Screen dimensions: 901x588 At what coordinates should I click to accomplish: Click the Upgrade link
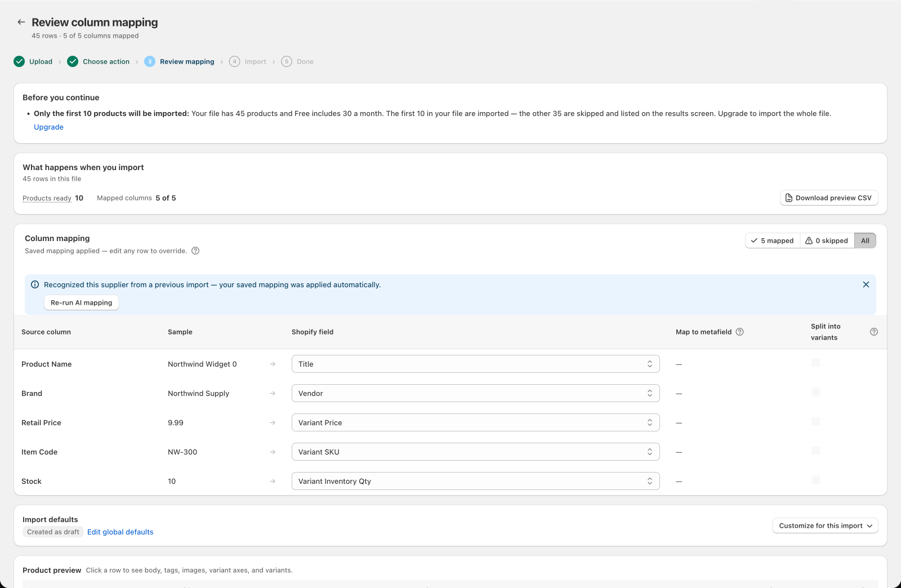(x=48, y=127)
